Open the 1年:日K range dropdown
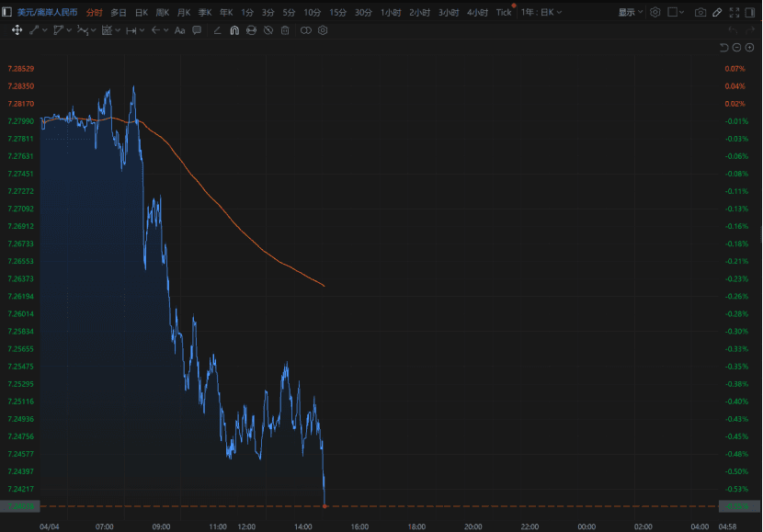 tap(541, 12)
